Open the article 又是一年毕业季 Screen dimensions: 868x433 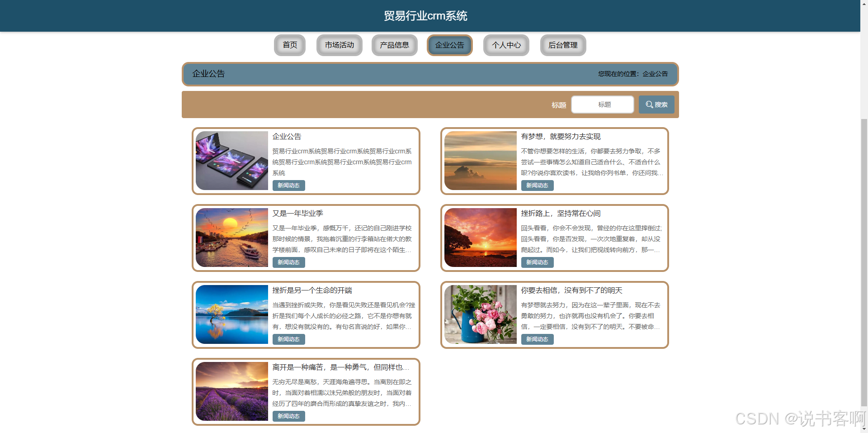[297, 213]
